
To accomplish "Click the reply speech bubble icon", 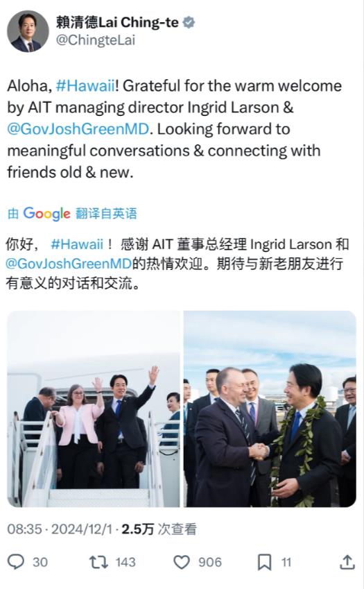I will click(x=16, y=562).
